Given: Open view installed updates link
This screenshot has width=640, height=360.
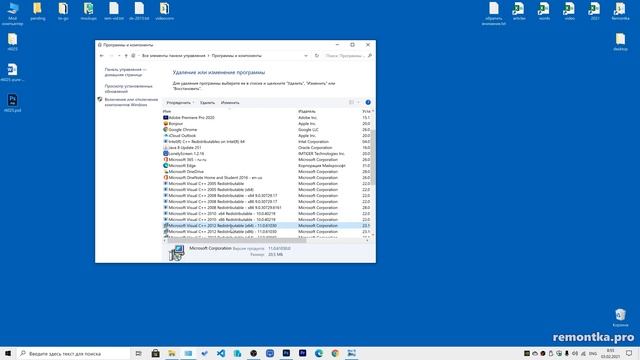Looking at the screenshot, I should [x=128, y=89].
